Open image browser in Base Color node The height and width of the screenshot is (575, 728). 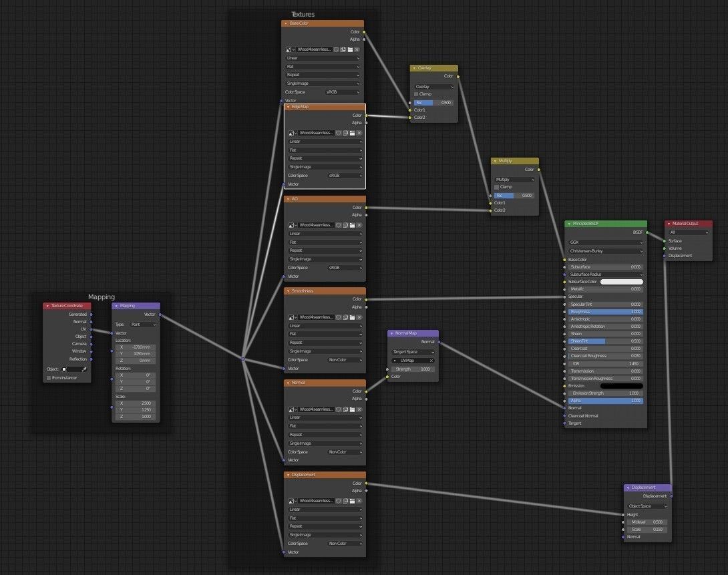pos(290,49)
